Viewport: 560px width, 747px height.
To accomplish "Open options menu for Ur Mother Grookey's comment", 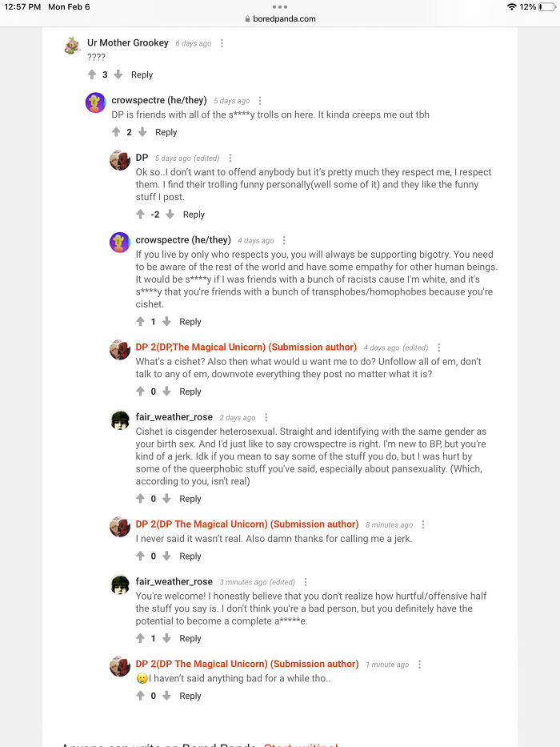I will point(222,43).
